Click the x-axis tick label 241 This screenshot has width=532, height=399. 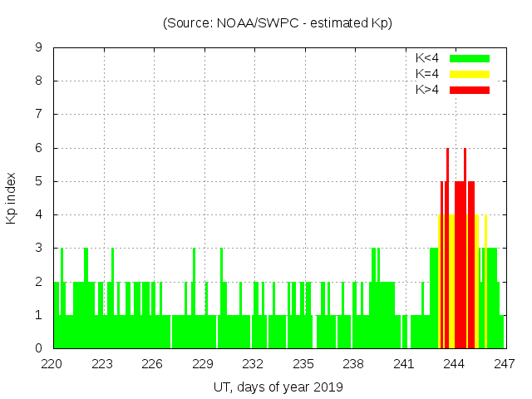[x=404, y=363]
